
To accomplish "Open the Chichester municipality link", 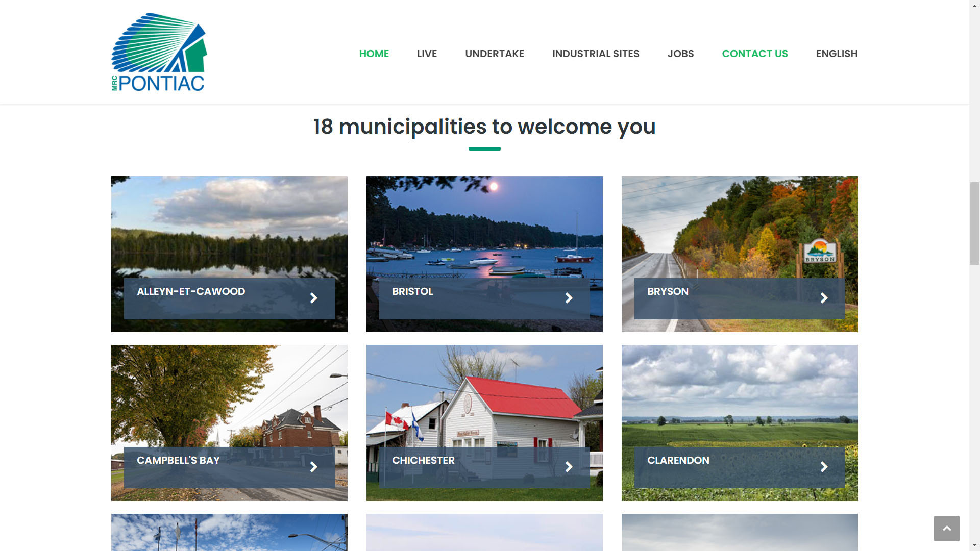I will tap(423, 460).
